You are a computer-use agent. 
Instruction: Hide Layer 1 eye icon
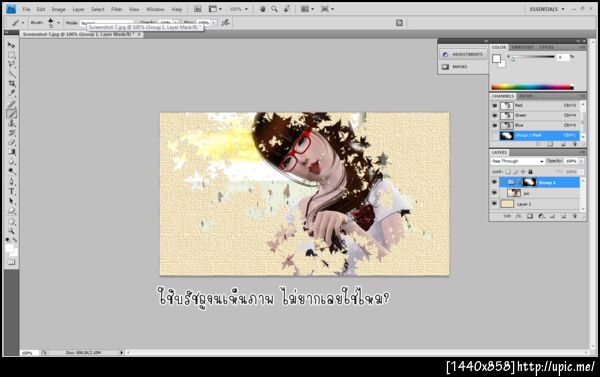click(494, 204)
